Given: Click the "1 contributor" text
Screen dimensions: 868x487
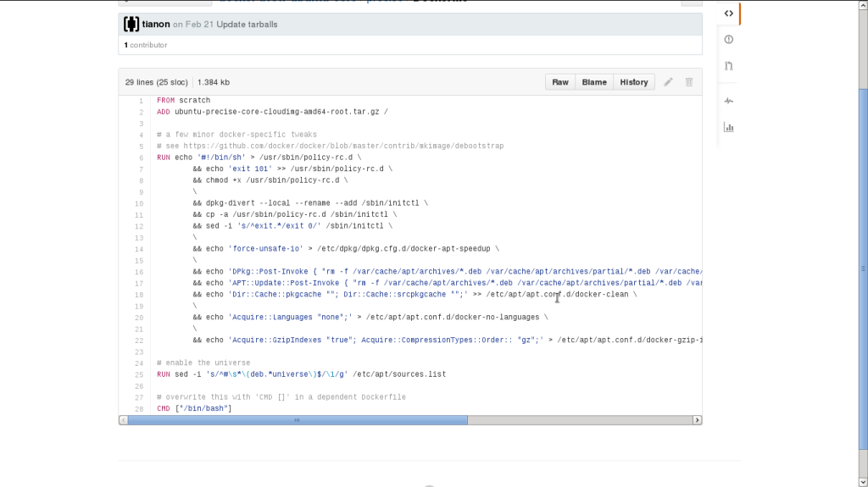Looking at the screenshot, I should [146, 45].
